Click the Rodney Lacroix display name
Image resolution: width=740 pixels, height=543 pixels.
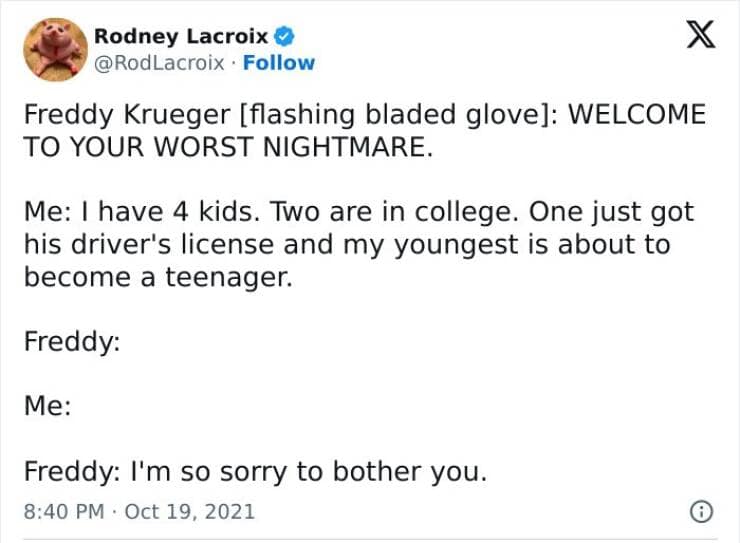pos(181,38)
